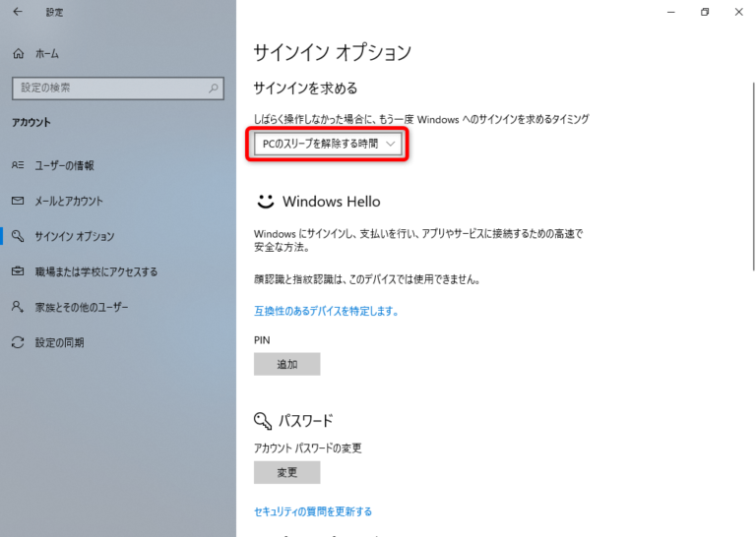
Task: Focus the 設定の検索 search field
Action: pos(108,89)
